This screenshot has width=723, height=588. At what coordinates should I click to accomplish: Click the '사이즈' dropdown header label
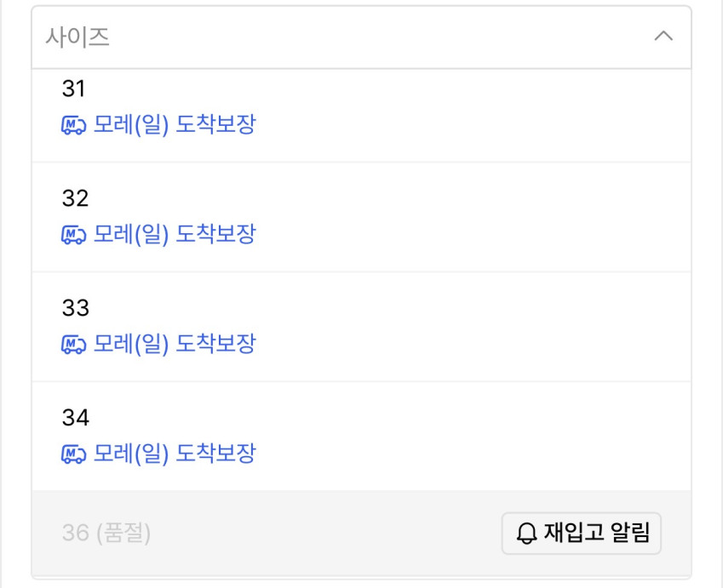[x=77, y=37]
